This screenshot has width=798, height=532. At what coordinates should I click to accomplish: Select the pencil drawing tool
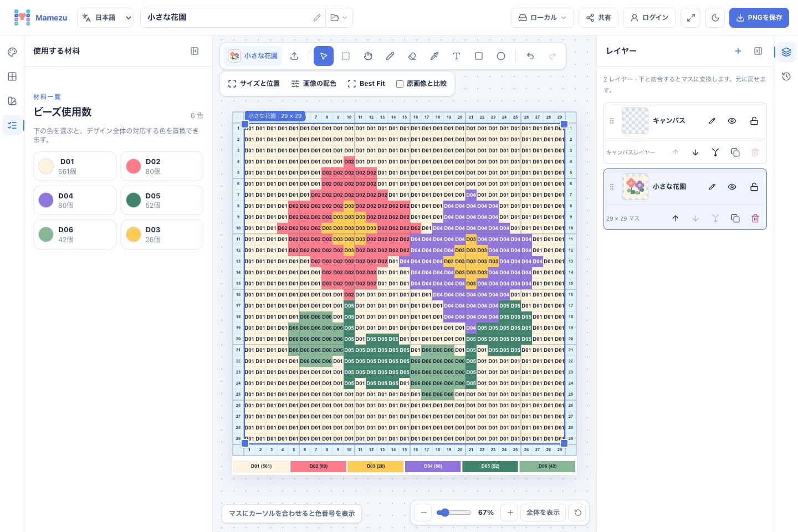pyautogui.click(x=390, y=56)
